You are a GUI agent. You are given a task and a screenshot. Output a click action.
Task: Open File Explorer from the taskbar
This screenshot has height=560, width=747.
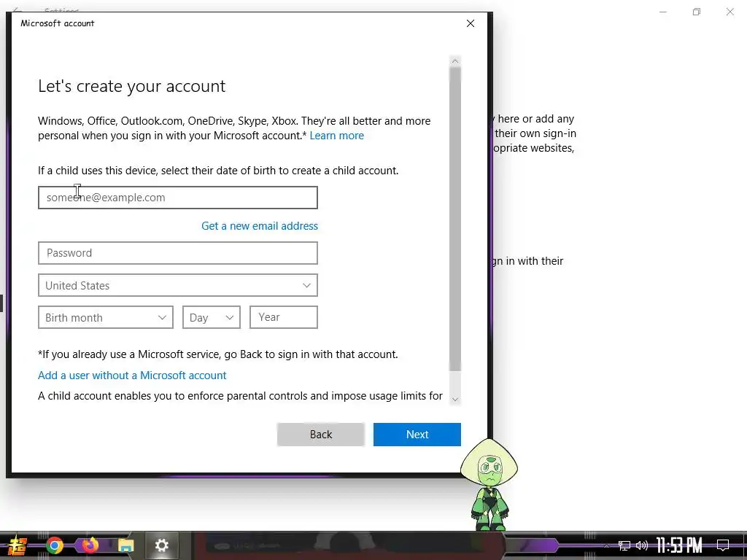[126, 545]
